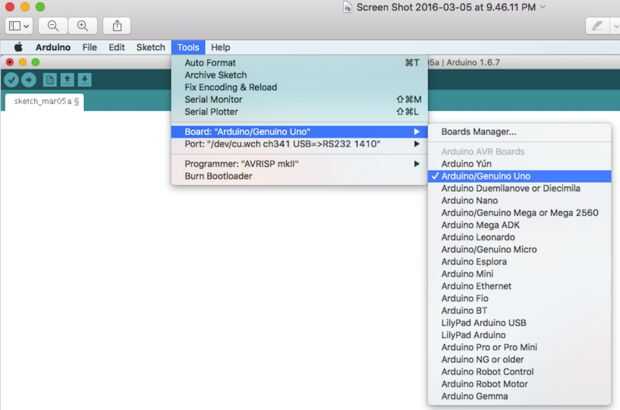
Task: Open the File menu
Action: (89, 47)
